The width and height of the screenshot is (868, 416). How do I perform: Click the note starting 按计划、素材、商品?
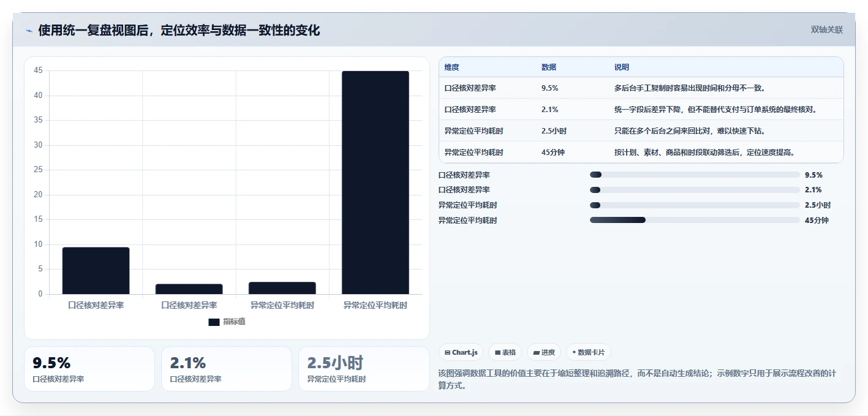(704, 153)
